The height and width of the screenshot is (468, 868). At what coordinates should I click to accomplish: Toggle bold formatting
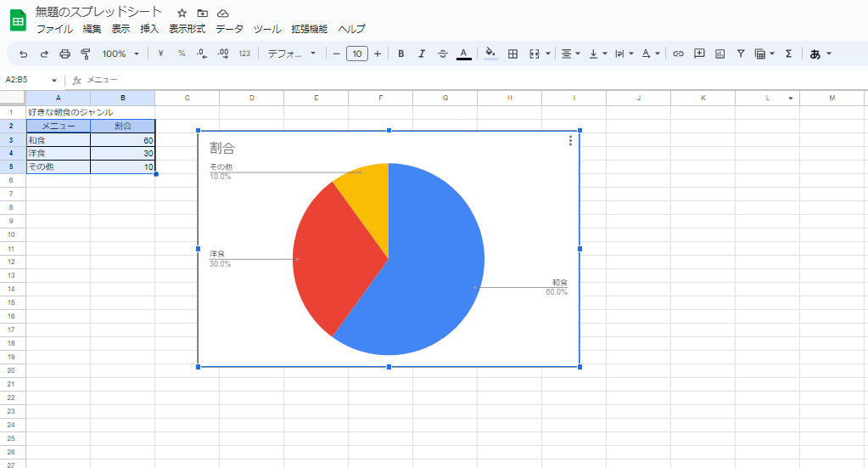400,54
